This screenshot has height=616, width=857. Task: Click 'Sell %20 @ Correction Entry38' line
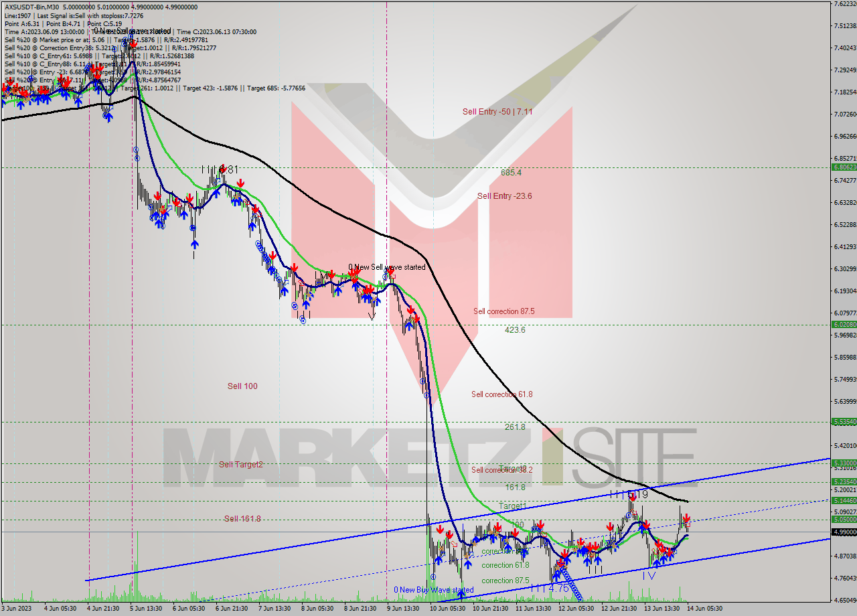click(x=110, y=47)
